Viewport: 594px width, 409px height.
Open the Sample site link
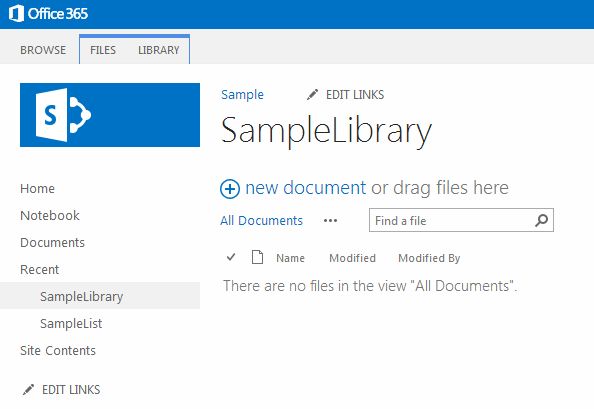pos(242,95)
